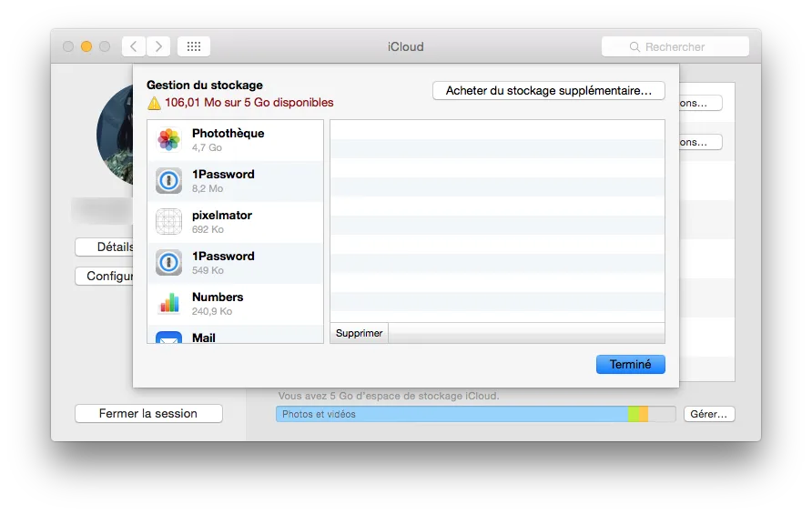Click the 106,01 Mo sur 5 Go disponibles text
The width and height of the screenshot is (812, 514).
pos(249,103)
